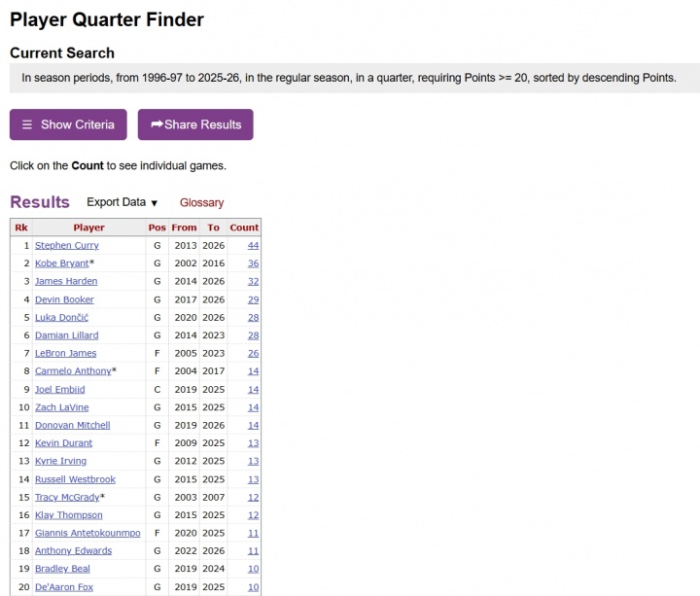
Task: Open De'Aaron Fox player link
Action: pos(64,587)
